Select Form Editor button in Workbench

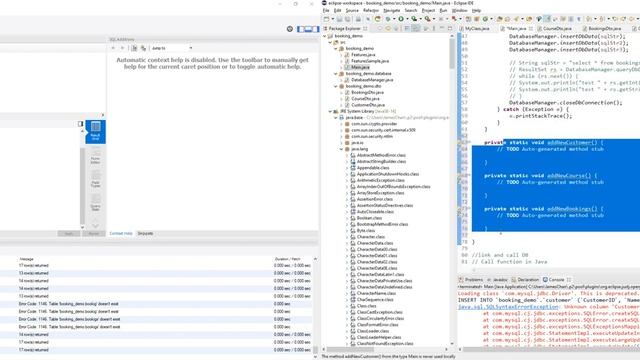coord(95,156)
